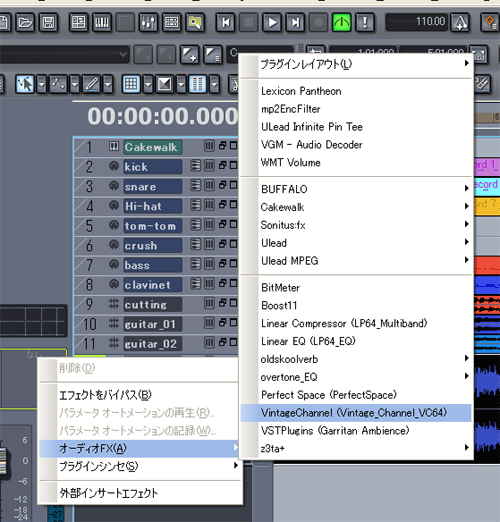Select BitMeter plugin
500x522 pixels.
356,287
